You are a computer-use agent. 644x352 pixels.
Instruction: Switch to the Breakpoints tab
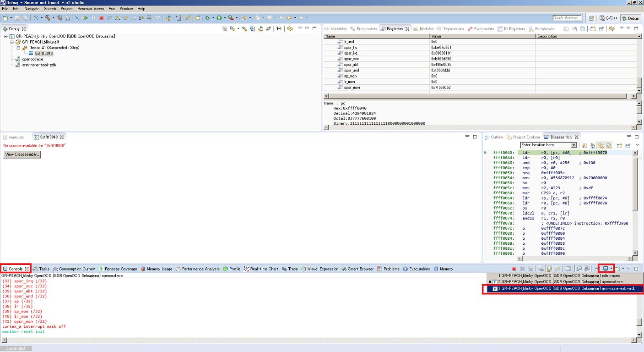[x=364, y=28]
